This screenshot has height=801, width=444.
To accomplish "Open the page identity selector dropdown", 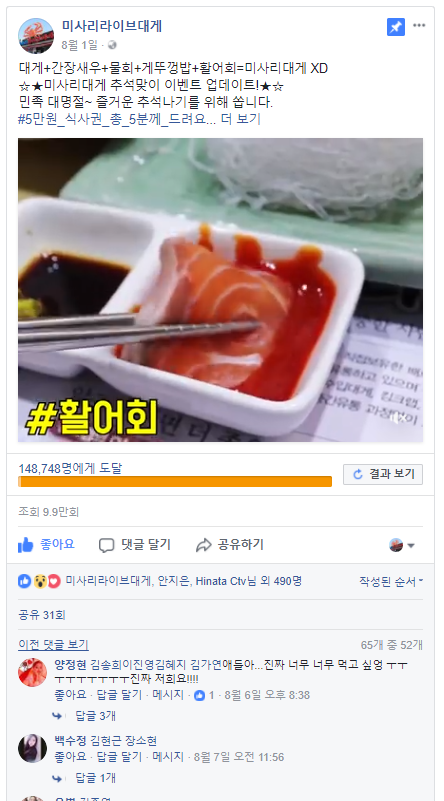I will [401, 545].
